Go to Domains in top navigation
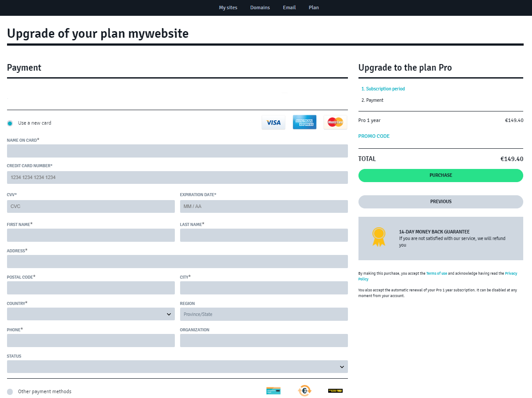This screenshot has width=532, height=398. [x=260, y=7]
